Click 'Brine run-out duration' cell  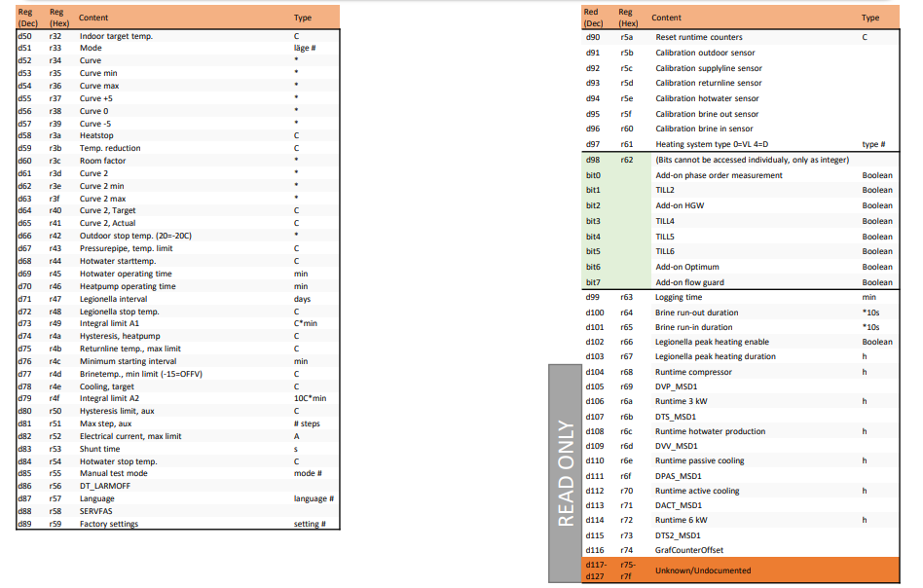(696, 312)
